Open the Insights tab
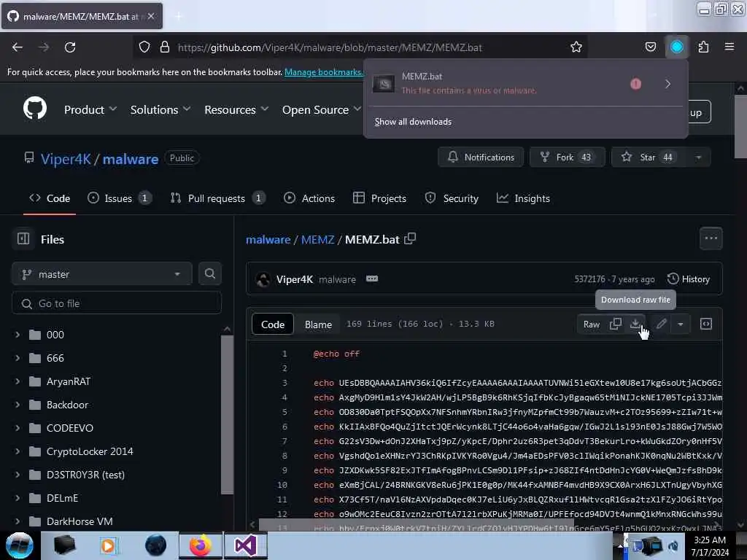This screenshot has width=747, height=560. [x=523, y=198]
